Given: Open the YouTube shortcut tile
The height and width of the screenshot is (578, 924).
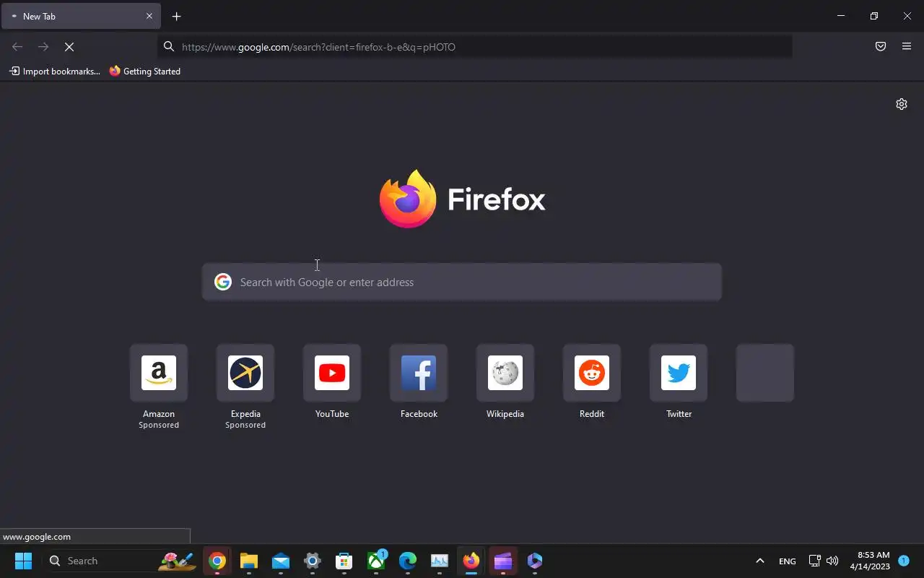Looking at the screenshot, I should pos(332,373).
